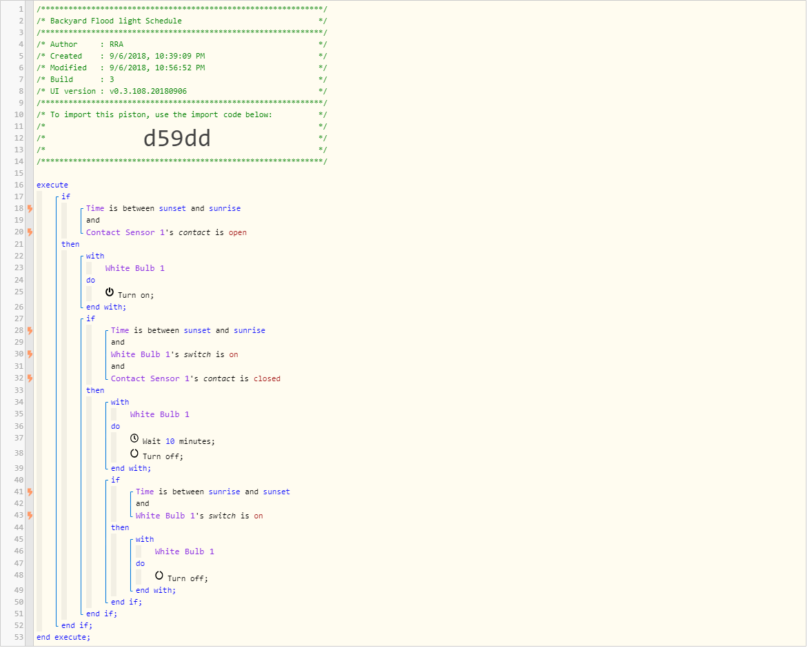The height and width of the screenshot is (648, 812).
Task: Click the and operator on line 19
Action: pos(93,221)
